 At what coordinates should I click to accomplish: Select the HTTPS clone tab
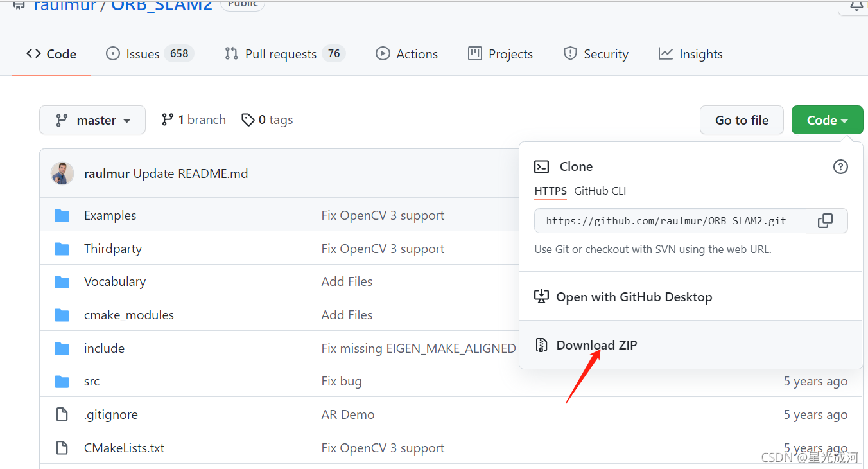551,191
